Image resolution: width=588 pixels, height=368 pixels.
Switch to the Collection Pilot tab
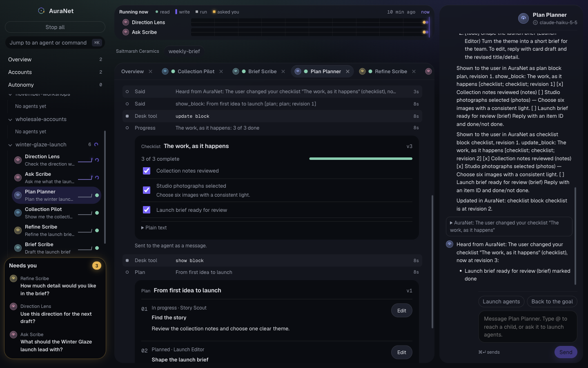[196, 72]
